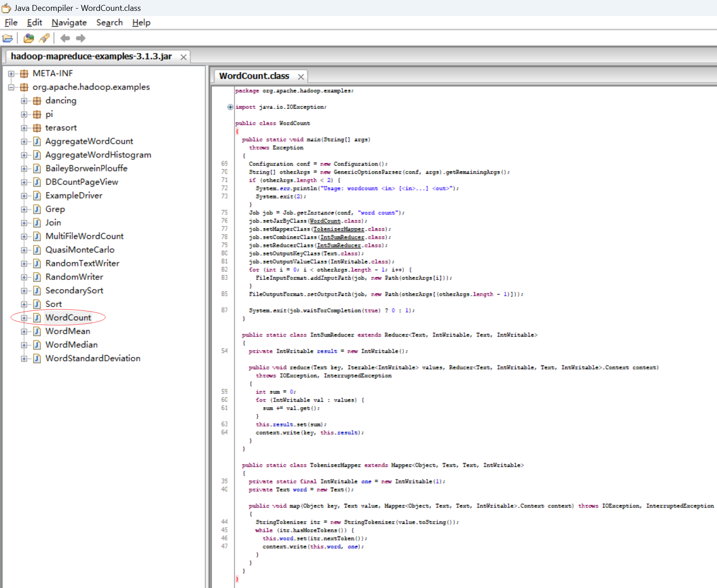Screen dimensions: 717x588
Task: Expand the AggregateWordCount class node
Action: click(24, 142)
